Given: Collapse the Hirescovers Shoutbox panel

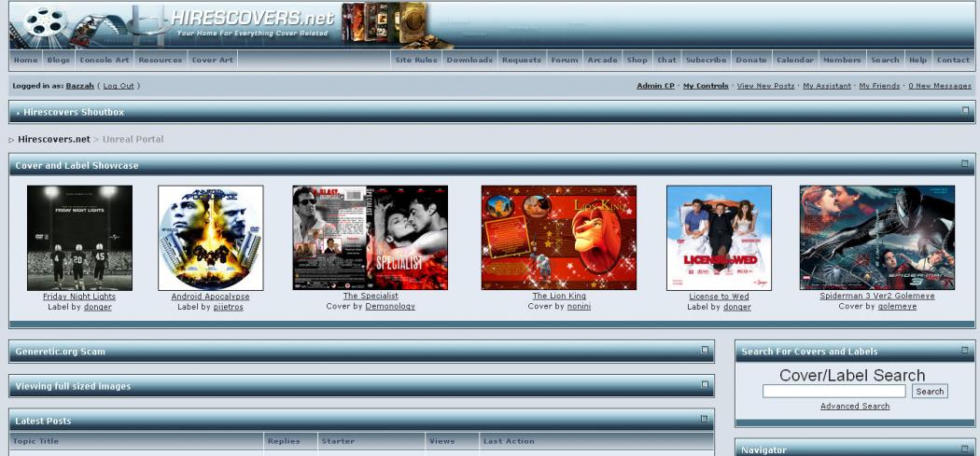Looking at the screenshot, I should [x=966, y=111].
